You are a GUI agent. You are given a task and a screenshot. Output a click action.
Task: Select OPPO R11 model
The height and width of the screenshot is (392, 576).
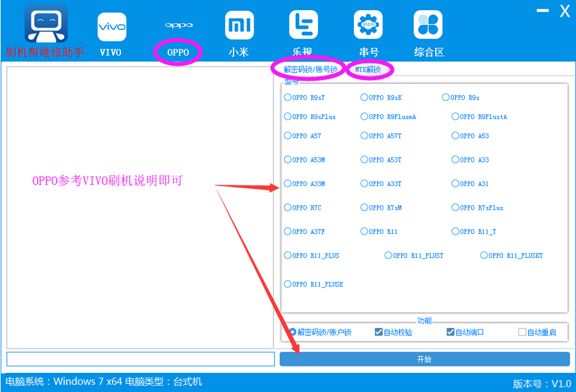tap(379, 231)
